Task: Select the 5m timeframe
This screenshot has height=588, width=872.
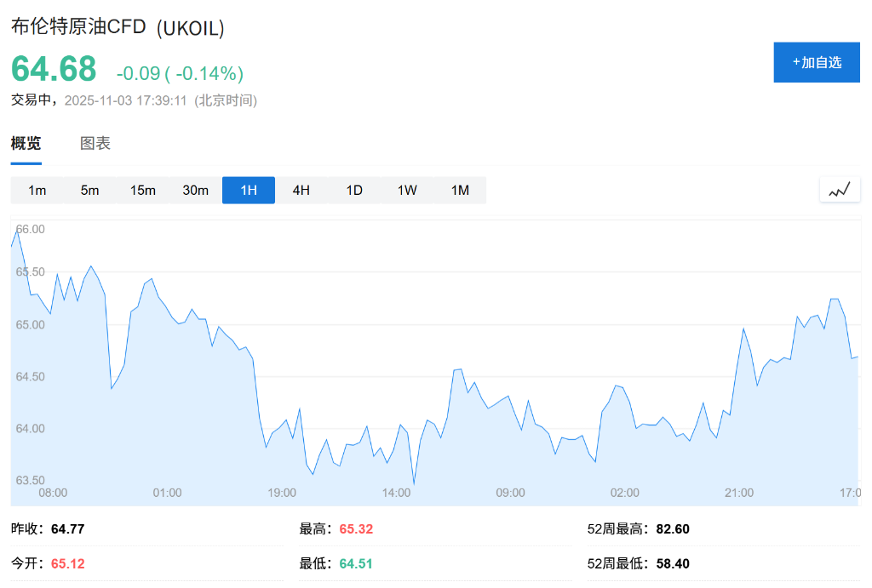Action: [x=90, y=191]
